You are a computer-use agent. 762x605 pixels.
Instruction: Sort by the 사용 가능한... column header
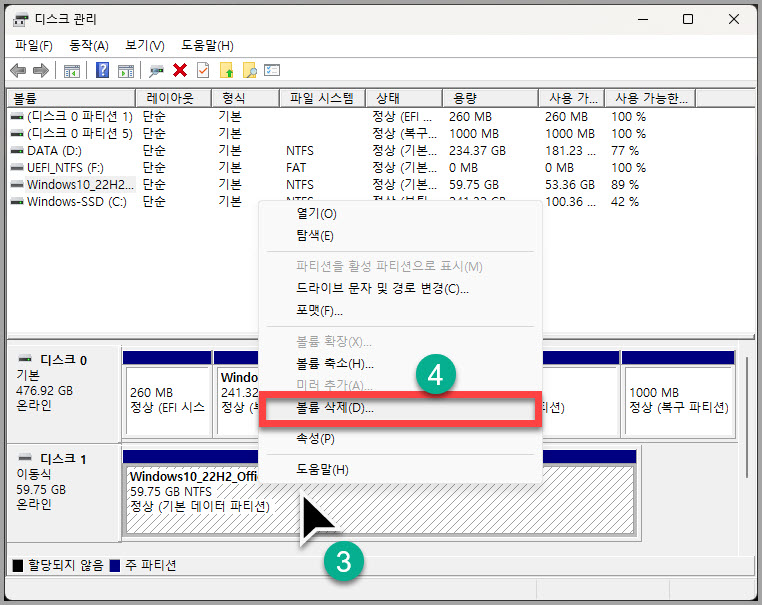(x=650, y=98)
